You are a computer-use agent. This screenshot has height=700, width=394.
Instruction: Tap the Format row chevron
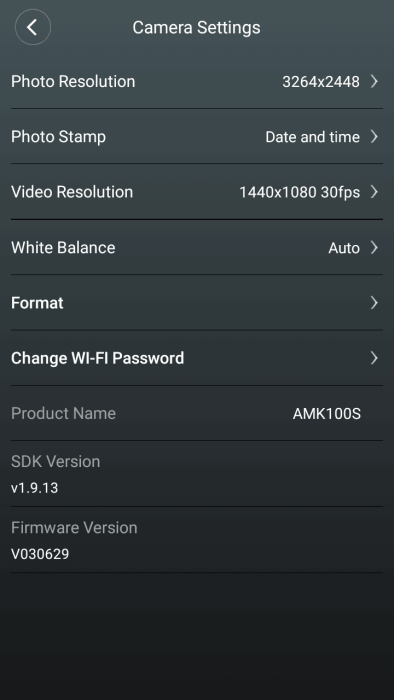(x=374, y=303)
